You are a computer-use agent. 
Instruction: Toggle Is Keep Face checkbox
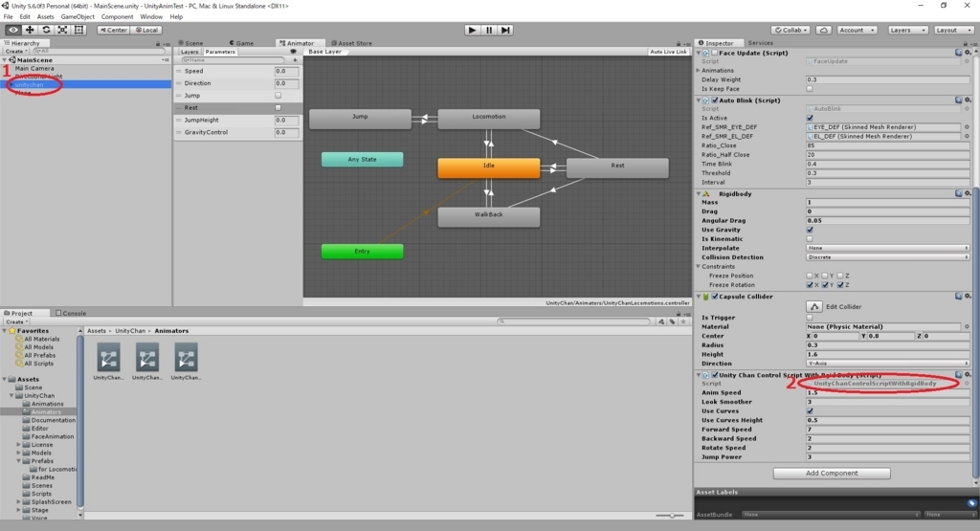pyautogui.click(x=810, y=89)
